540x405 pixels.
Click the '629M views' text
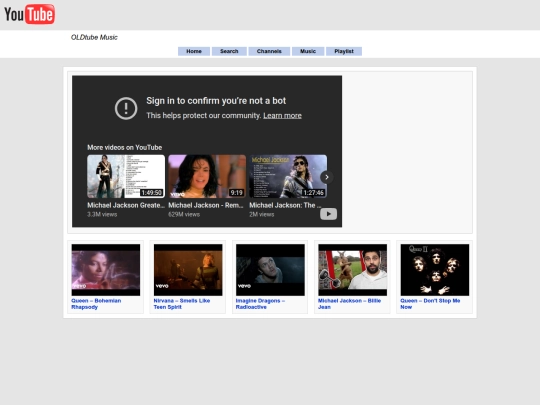click(184, 214)
